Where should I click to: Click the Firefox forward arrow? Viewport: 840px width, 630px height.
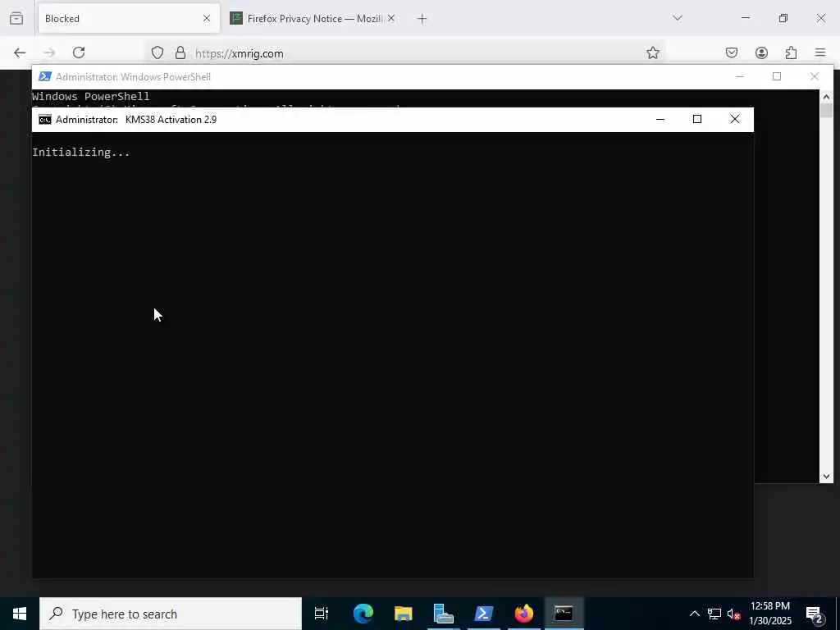[x=48, y=52]
